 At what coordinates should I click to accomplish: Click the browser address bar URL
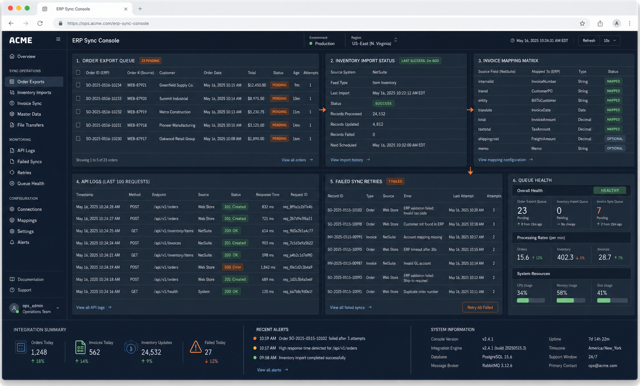tap(108, 24)
